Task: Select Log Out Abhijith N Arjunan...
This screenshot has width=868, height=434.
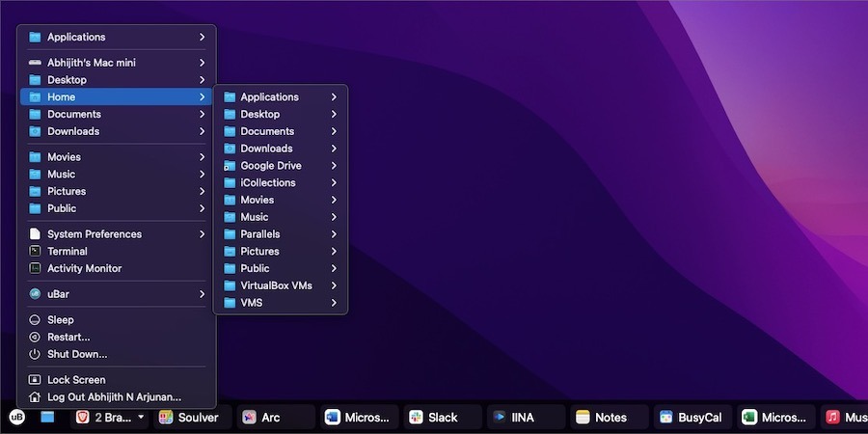Action: pos(117,397)
